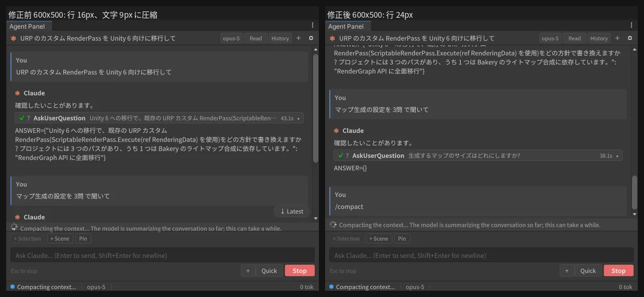This screenshot has height=297, width=644.
Task: Open settings gear in the right panel header
Action: tap(630, 38)
